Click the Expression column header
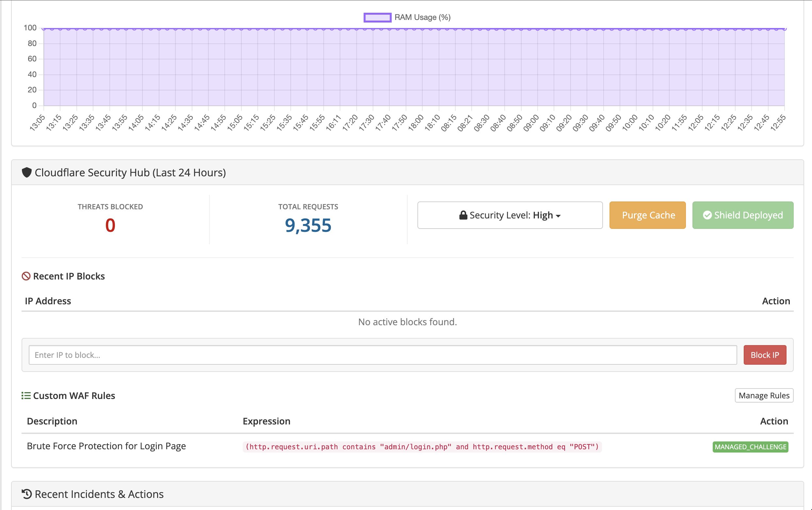 point(267,421)
